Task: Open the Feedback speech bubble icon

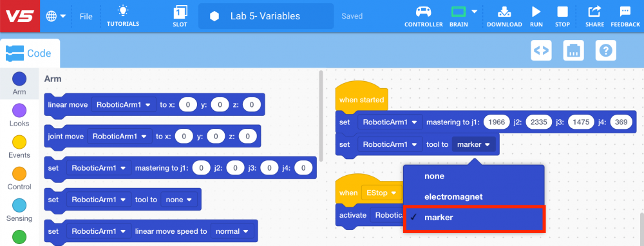Action: tap(625, 11)
